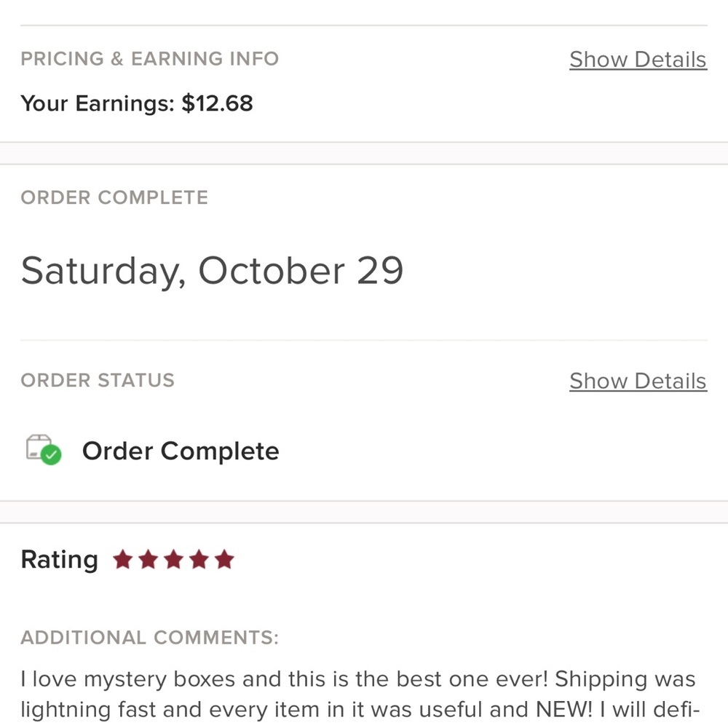
Task: Tap the PRICING & EARNING INFO heading
Action: pyautogui.click(x=149, y=59)
